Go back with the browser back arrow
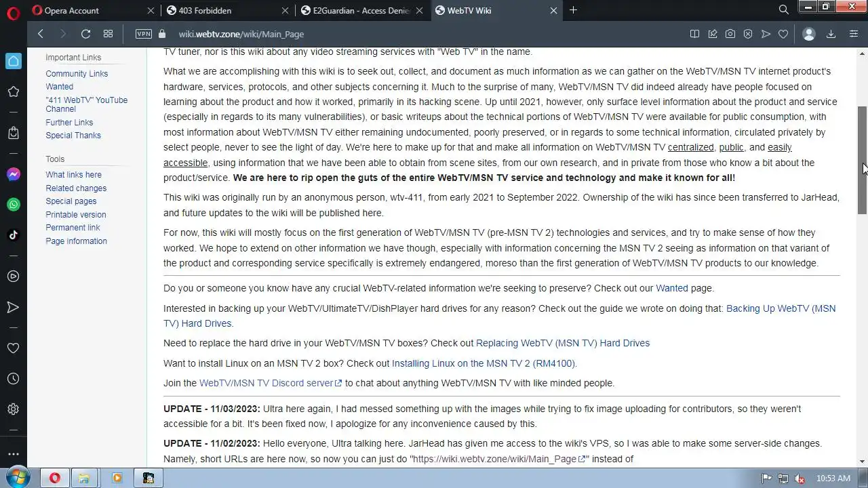The width and height of the screenshot is (868, 488). (41, 34)
